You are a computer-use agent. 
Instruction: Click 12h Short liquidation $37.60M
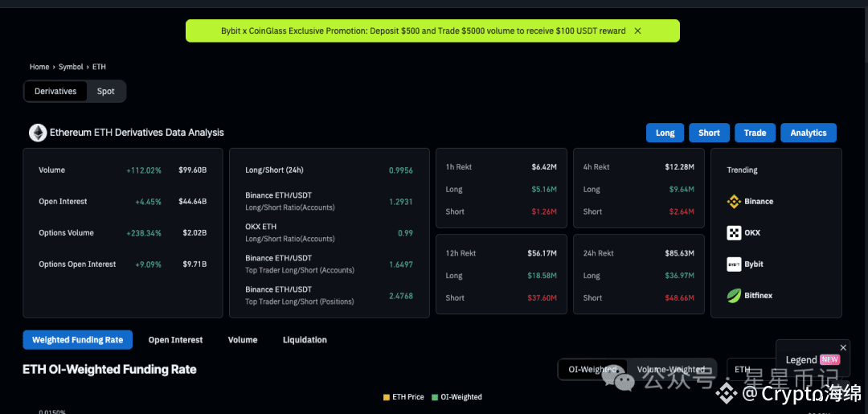(542, 297)
